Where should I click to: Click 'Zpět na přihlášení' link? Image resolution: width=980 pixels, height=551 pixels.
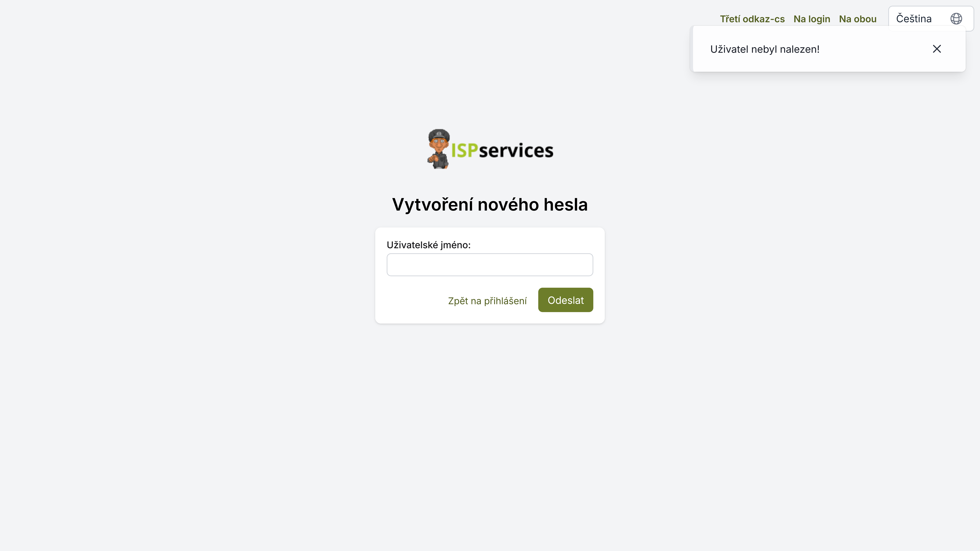point(487,301)
